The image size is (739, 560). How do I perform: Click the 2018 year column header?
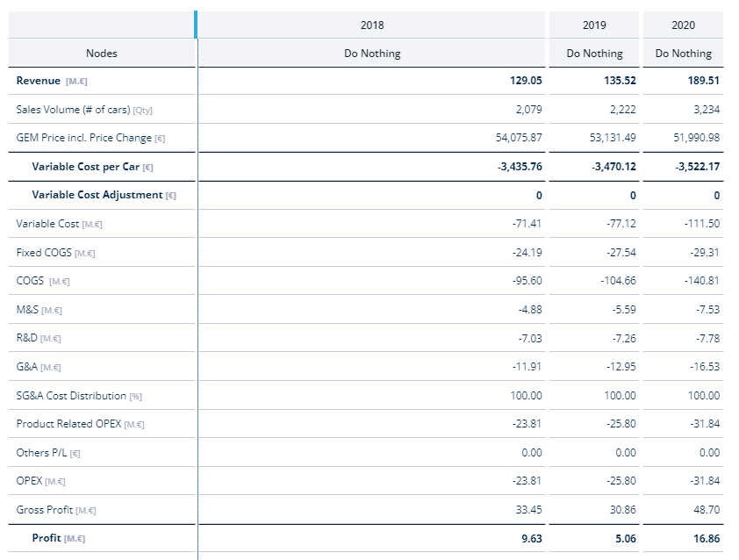click(372, 25)
